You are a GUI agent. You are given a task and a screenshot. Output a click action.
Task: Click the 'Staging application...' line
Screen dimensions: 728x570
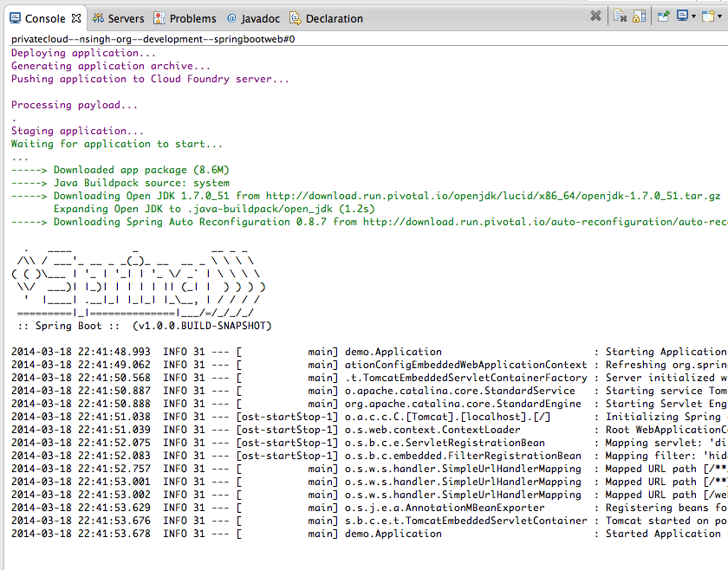coord(77,131)
